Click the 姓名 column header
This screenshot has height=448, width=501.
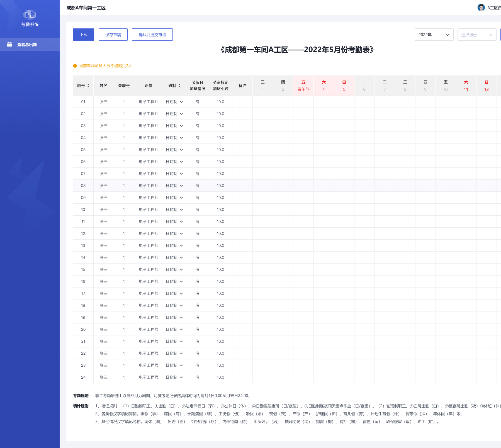point(104,86)
